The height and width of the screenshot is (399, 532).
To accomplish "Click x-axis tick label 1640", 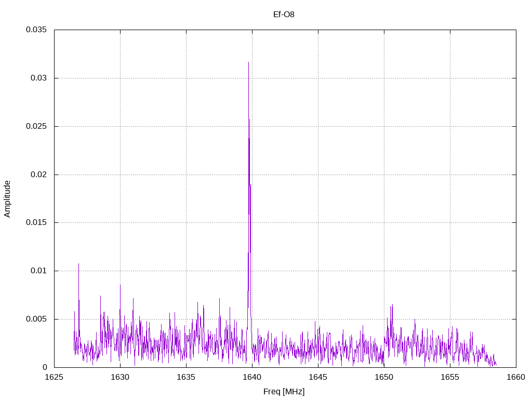I will [x=252, y=377].
